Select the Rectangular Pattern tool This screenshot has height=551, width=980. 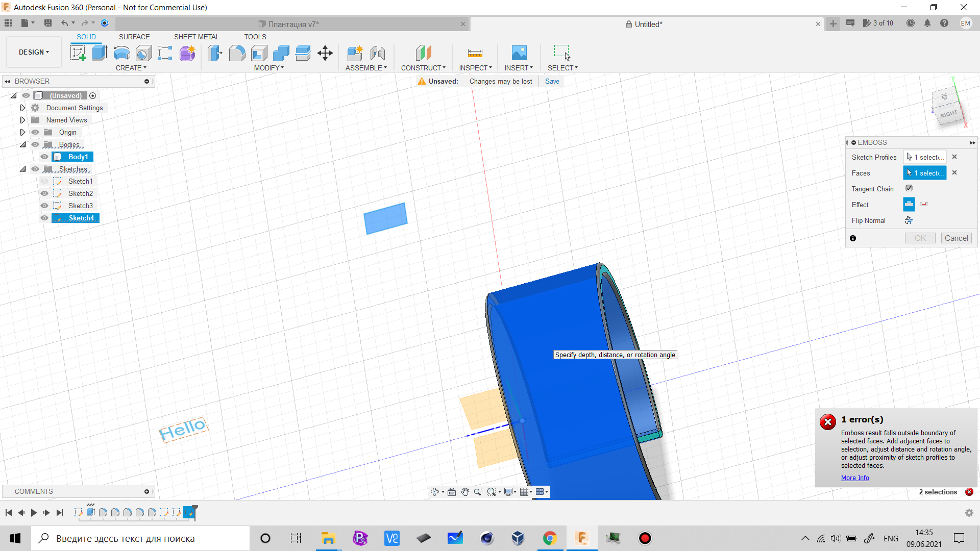coord(165,53)
